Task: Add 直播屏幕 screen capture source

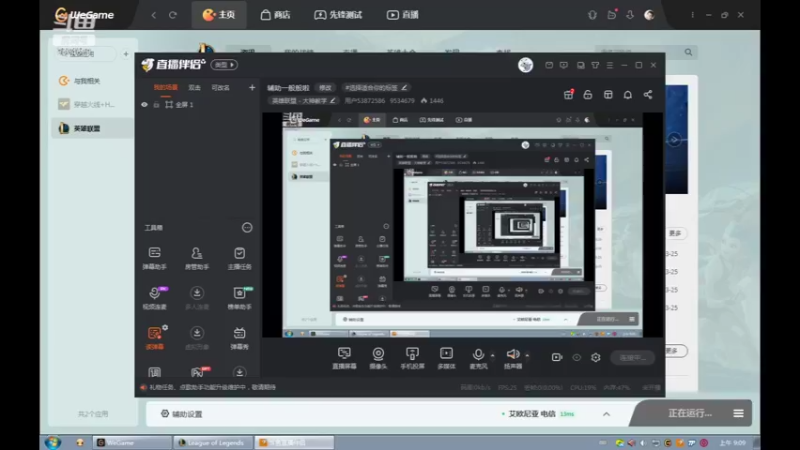Action: (344, 358)
